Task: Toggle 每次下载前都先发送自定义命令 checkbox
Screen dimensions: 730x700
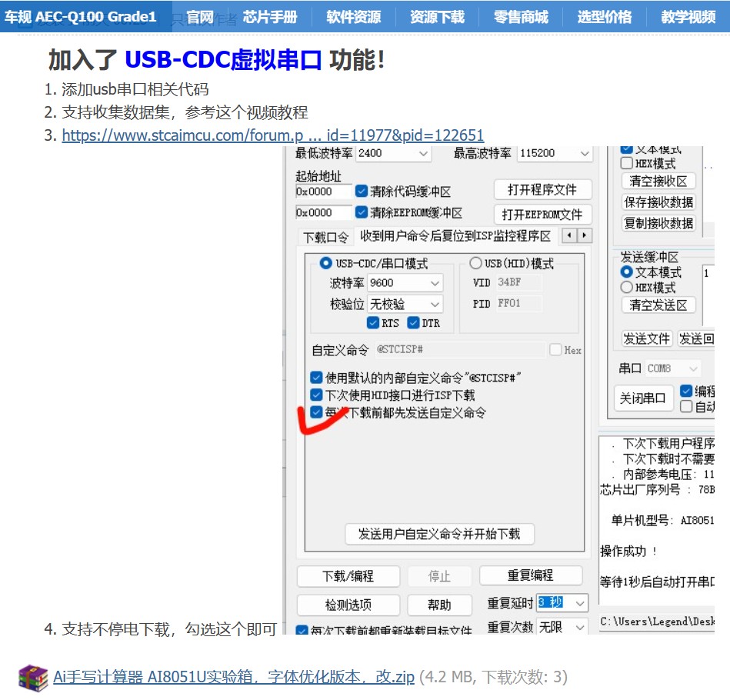Action: click(x=316, y=412)
